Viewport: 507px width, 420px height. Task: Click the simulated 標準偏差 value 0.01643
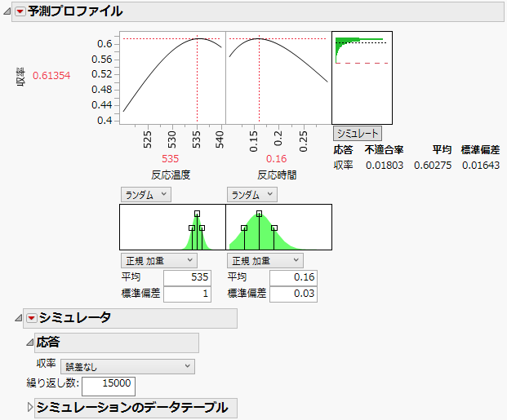(481, 166)
